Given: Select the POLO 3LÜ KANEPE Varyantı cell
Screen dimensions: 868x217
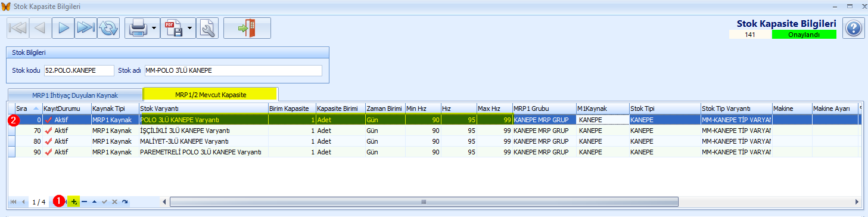Looking at the screenshot, I should click(x=203, y=120).
